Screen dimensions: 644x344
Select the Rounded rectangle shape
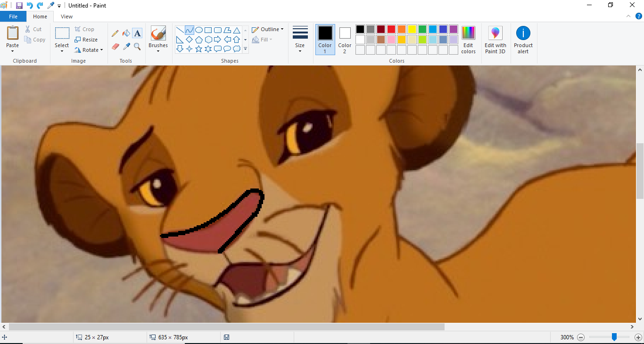[218, 30]
